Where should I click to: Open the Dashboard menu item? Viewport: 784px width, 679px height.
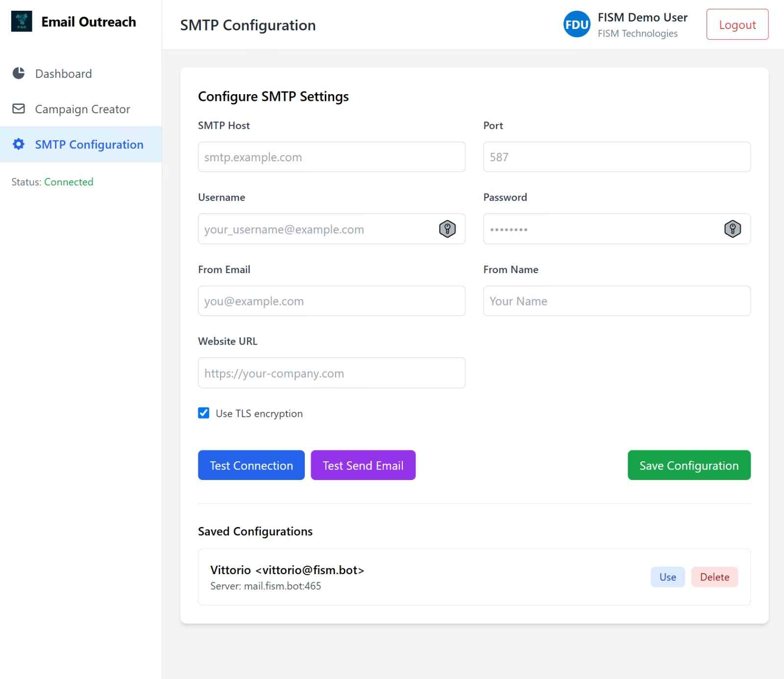point(63,74)
